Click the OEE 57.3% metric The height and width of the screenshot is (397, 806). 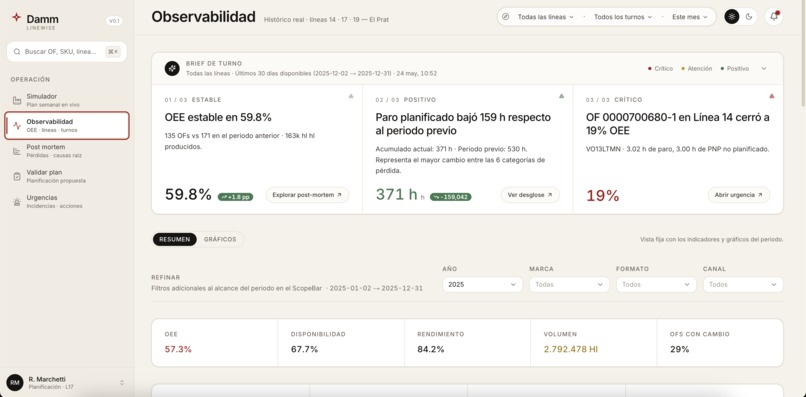(215, 342)
